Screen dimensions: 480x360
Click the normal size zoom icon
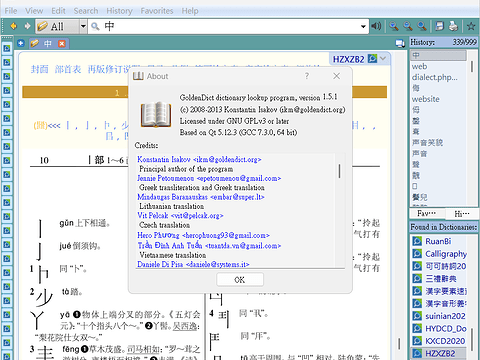[x=422, y=26]
